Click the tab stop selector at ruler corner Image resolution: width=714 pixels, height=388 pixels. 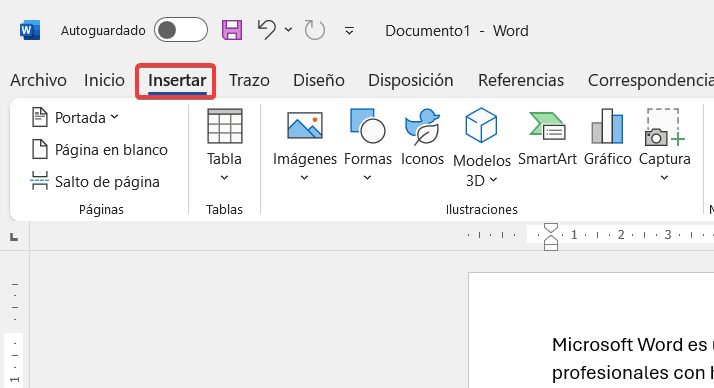pyautogui.click(x=14, y=237)
